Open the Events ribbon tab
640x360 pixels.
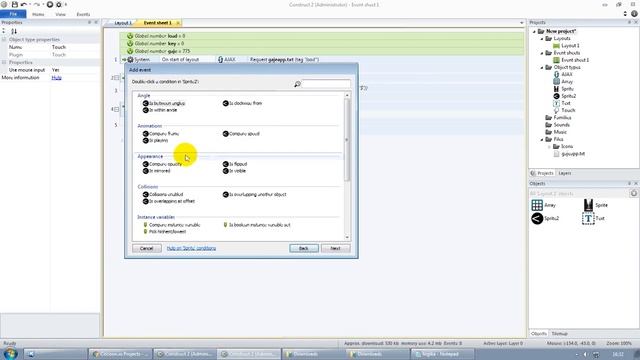(x=83, y=14)
